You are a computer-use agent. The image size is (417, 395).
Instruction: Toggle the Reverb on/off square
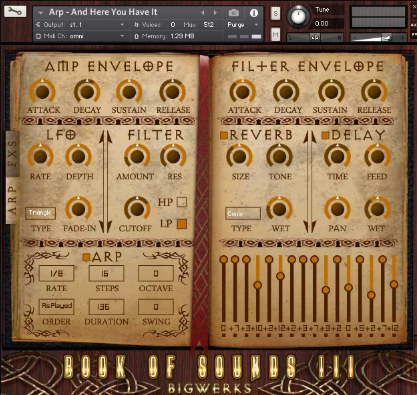click(224, 135)
